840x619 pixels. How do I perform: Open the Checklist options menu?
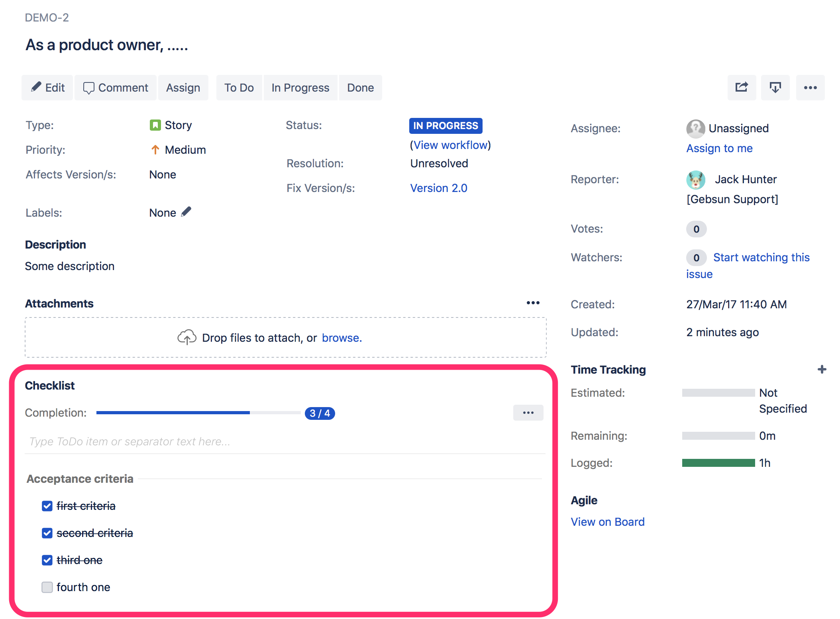(528, 413)
